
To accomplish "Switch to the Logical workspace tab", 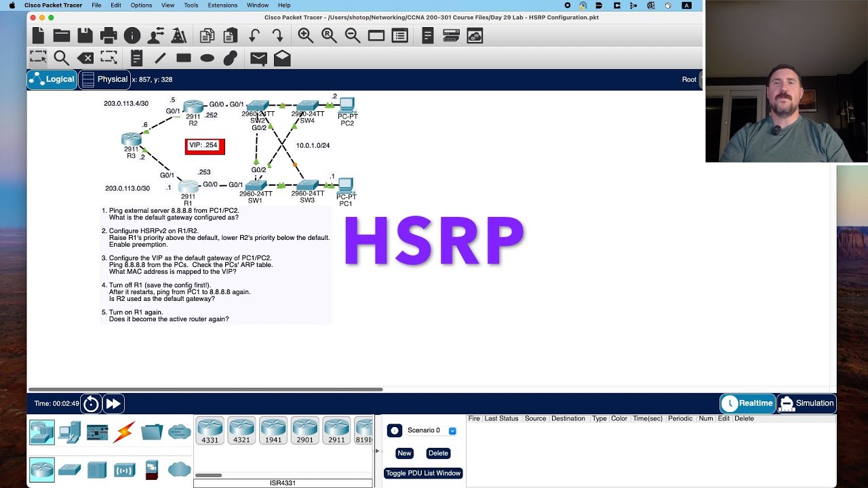I will click(52, 79).
